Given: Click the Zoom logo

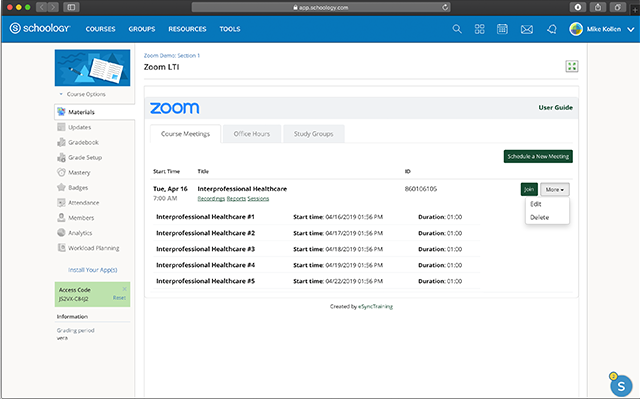Looking at the screenshot, I should coord(174,108).
